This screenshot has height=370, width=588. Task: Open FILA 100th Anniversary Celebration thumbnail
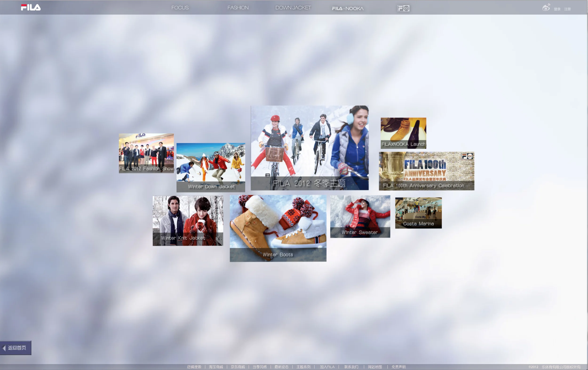427,171
